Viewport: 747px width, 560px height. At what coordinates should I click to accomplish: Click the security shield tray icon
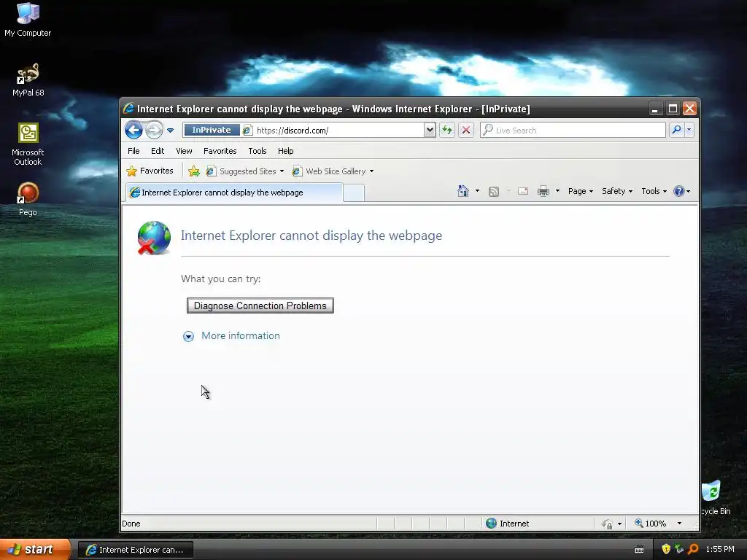point(665,549)
